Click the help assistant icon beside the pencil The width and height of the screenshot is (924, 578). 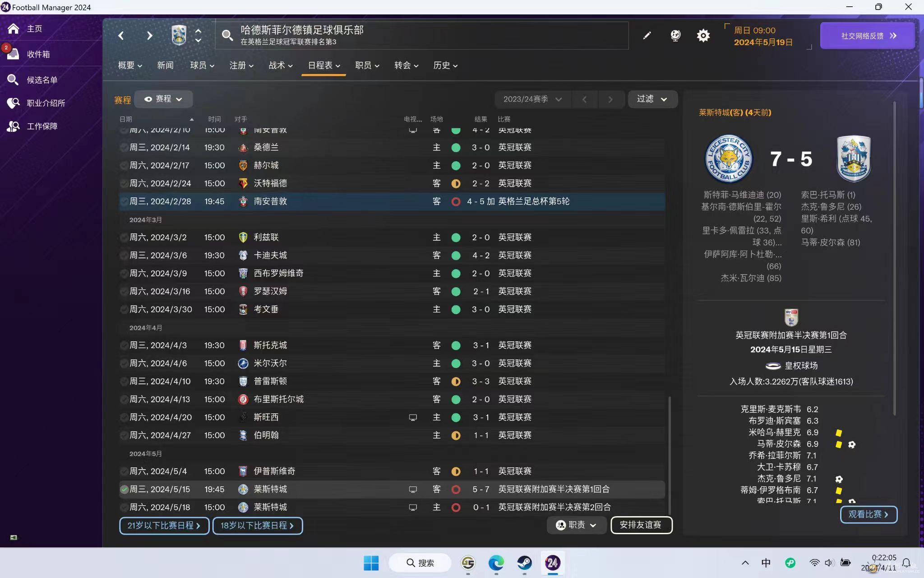pyautogui.click(x=675, y=36)
